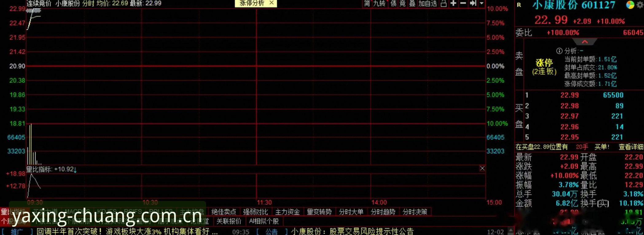
Task: Click the 公告 announcement tag
Action: pos(271,231)
